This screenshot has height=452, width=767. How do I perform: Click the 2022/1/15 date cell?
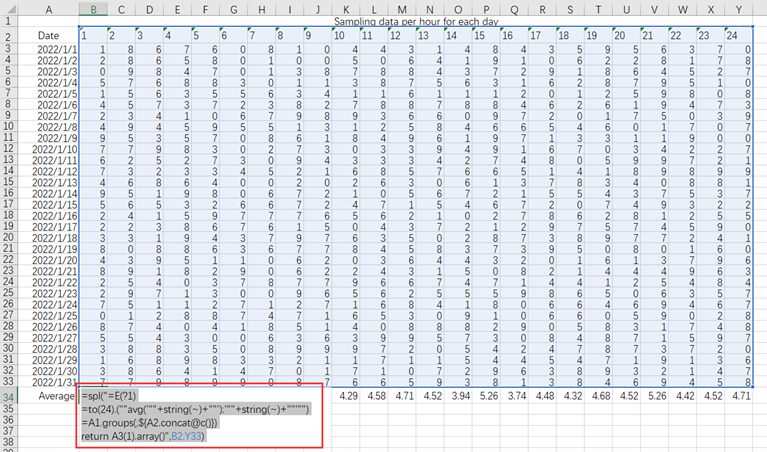coord(55,204)
